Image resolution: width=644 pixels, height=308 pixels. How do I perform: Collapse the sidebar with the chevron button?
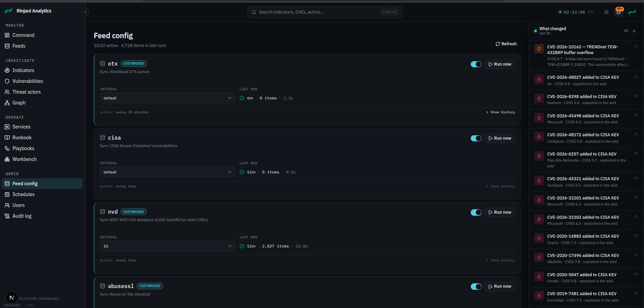pyautogui.click(x=85, y=12)
